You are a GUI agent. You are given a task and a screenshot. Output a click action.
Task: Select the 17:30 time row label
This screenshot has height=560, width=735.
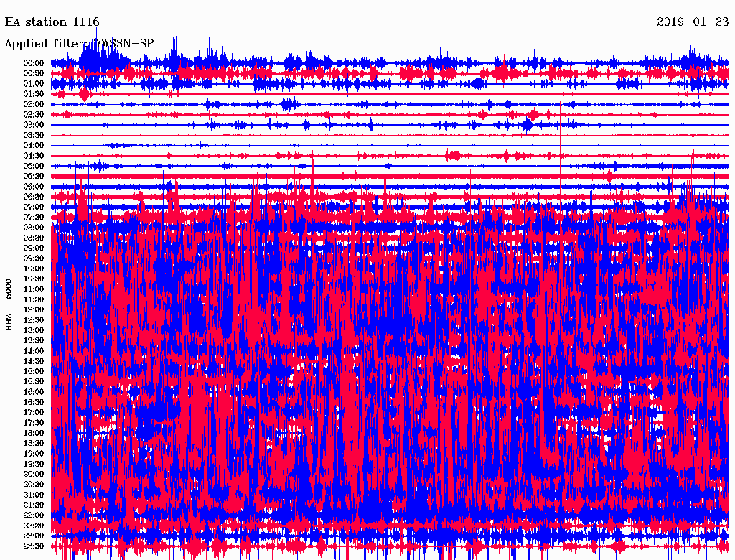pos(34,423)
